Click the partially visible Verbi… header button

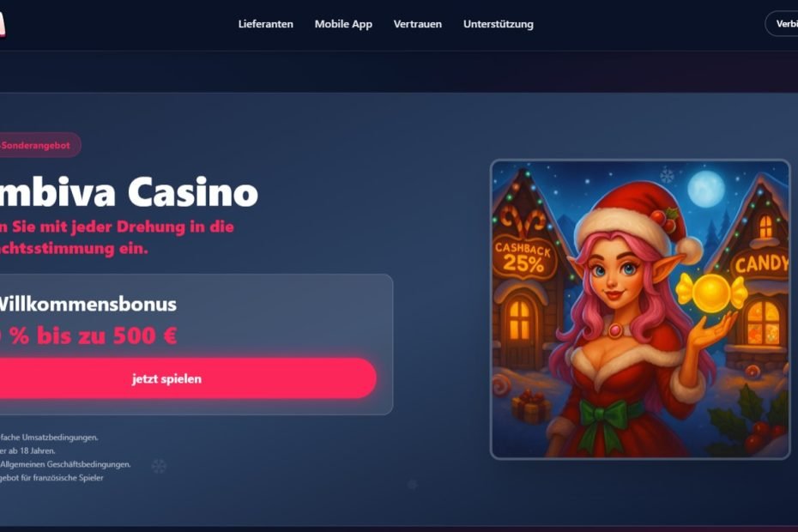pos(782,24)
